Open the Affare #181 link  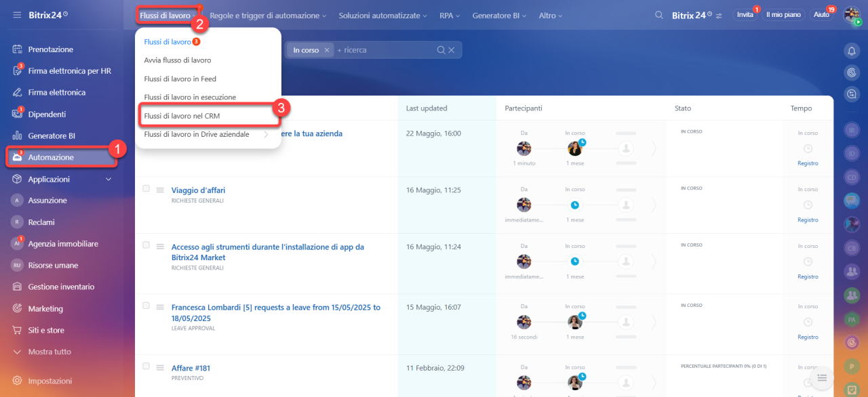click(x=191, y=368)
